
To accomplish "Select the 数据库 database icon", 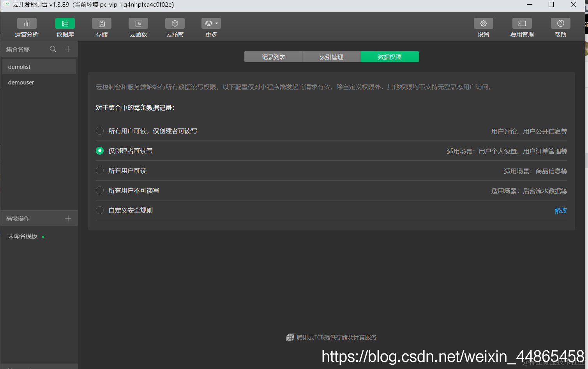I will pyautogui.click(x=65, y=23).
